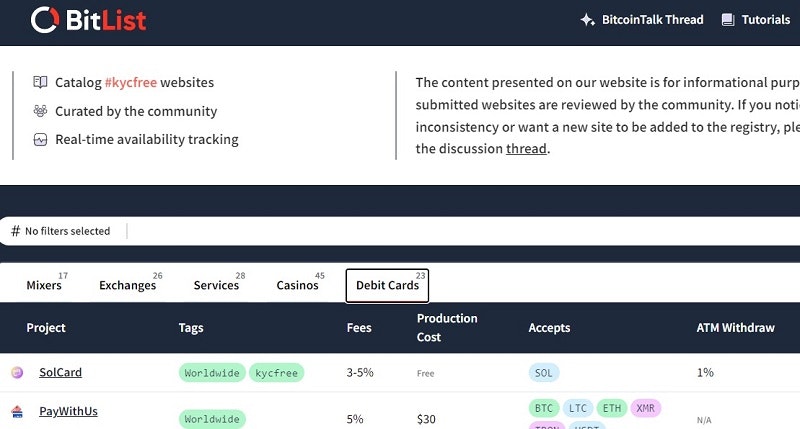The image size is (800, 429).
Task: Click the Worldwide tag in SolCard row
Action: (x=212, y=373)
